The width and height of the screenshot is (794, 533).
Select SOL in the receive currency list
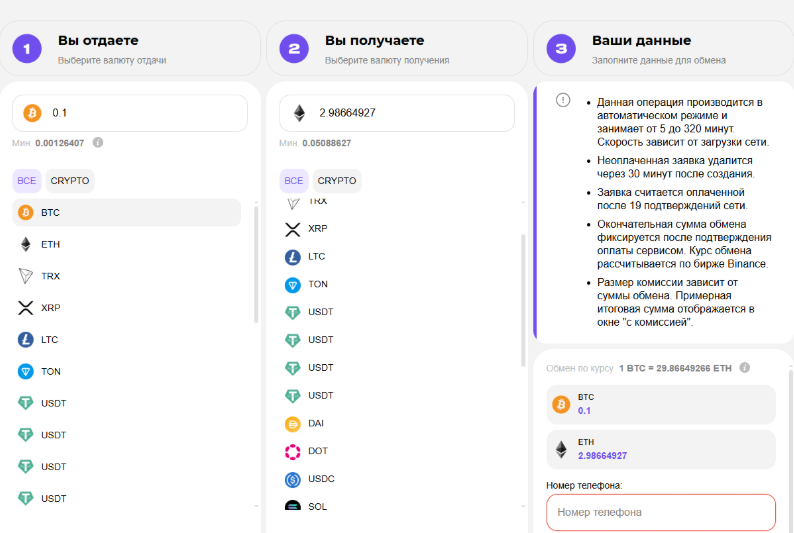click(x=317, y=506)
